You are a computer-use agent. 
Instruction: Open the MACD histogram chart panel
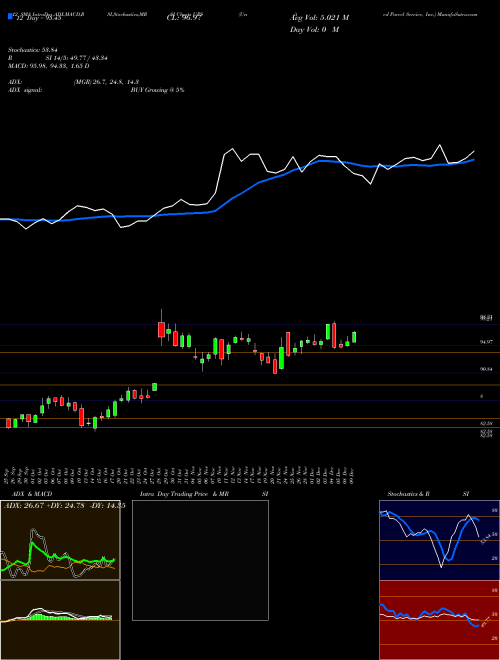pos(60,620)
